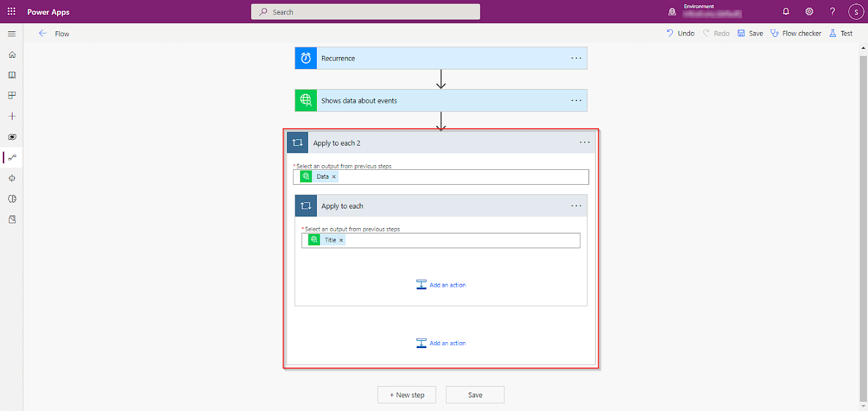
Task: Click Test in the command bar
Action: (x=841, y=33)
